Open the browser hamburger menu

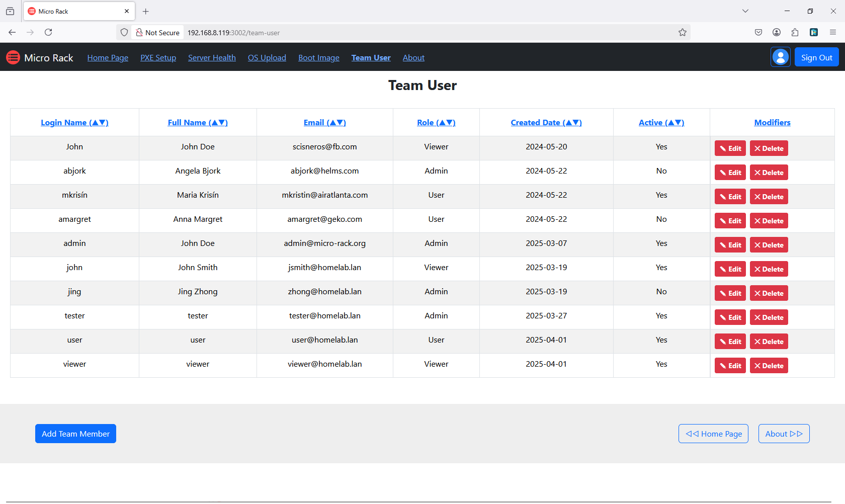(833, 32)
